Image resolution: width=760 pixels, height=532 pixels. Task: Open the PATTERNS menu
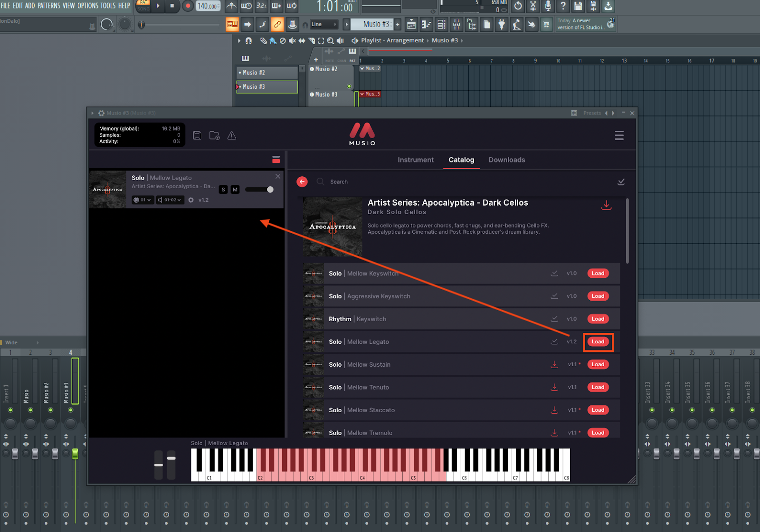[x=49, y=6]
